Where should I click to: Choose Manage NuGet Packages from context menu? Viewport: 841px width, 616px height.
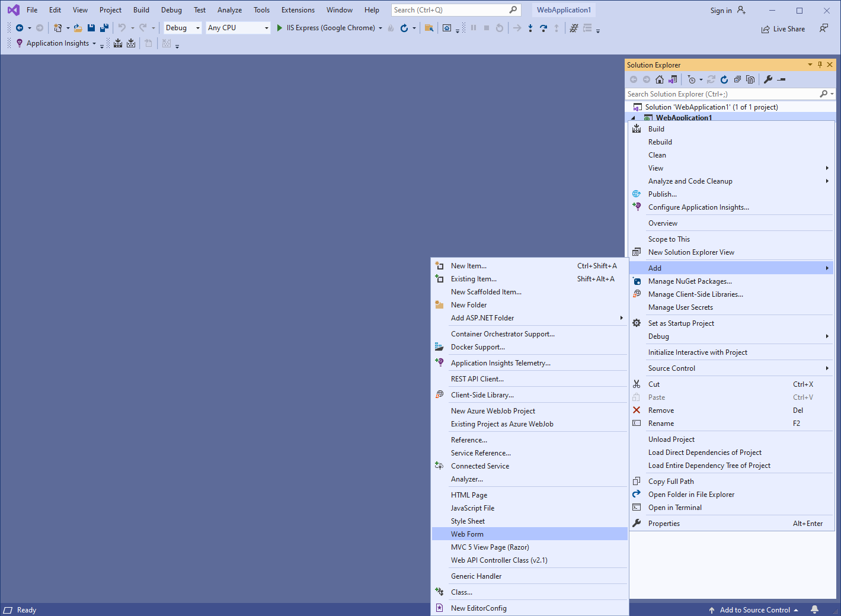click(690, 281)
